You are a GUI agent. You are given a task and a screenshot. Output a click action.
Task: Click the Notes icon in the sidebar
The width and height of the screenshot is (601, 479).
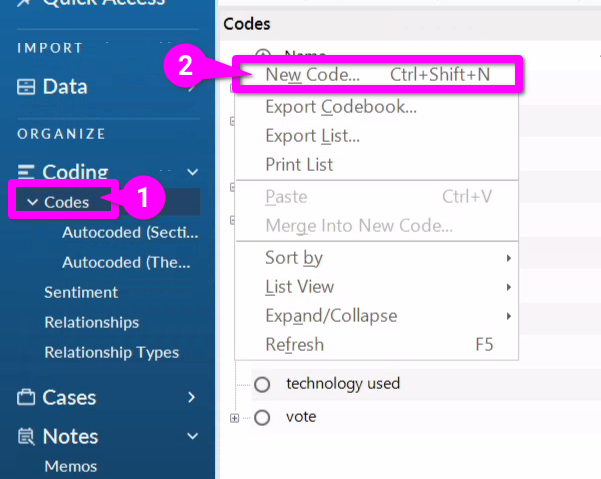click(x=27, y=437)
